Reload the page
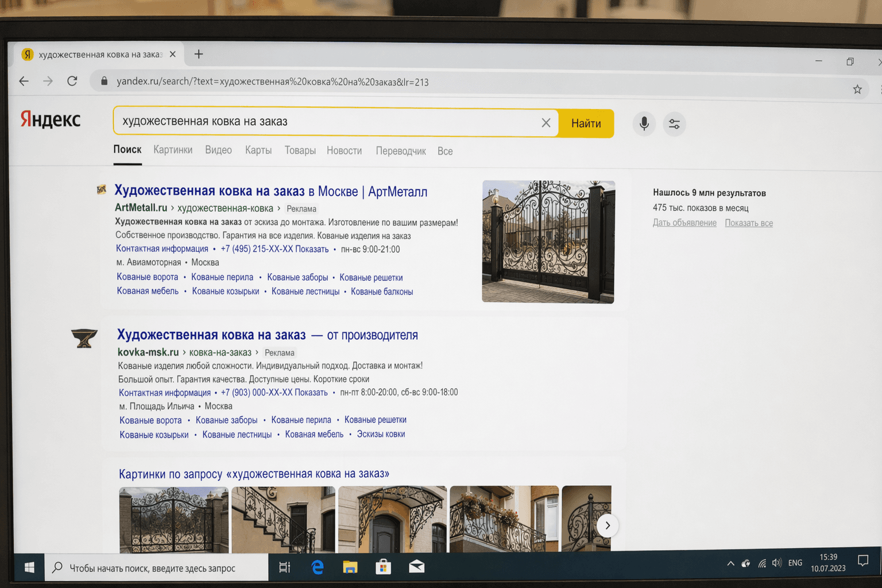This screenshot has height=588, width=882. click(x=72, y=81)
